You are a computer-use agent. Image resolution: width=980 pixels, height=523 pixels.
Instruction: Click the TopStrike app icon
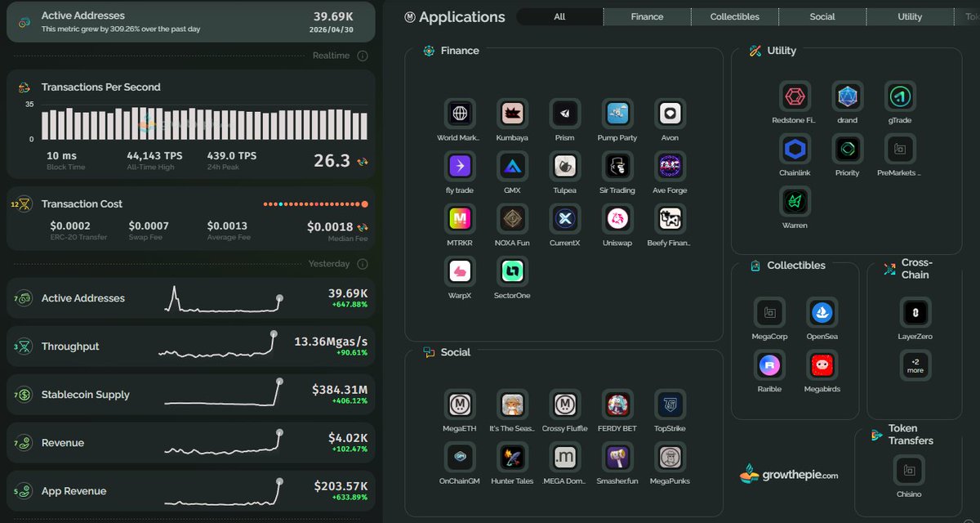click(670, 405)
